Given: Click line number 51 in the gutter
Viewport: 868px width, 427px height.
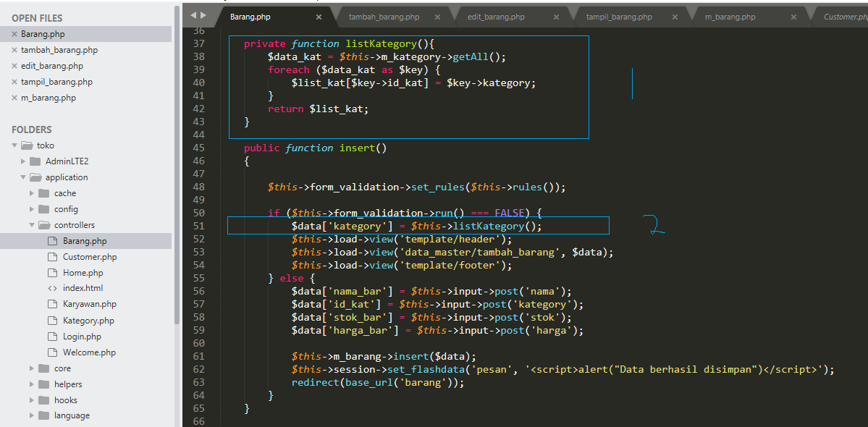Looking at the screenshot, I should pyautogui.click(x=199, y=227).
